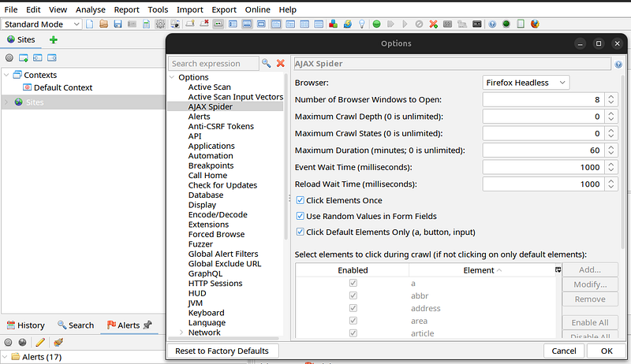This screenshot has height=364, width=631.
Task: Collapse the Alerts (17) folder
Action: point(5,357)
